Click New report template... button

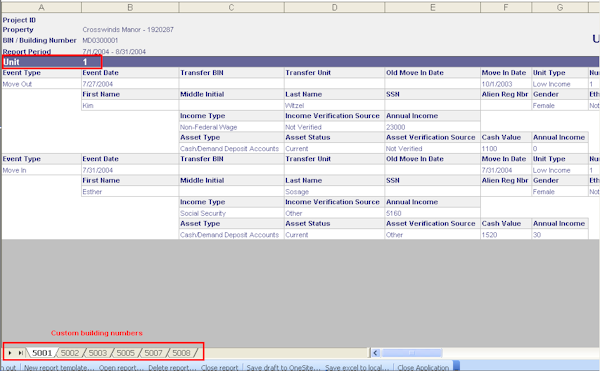(x=59, y=367)
